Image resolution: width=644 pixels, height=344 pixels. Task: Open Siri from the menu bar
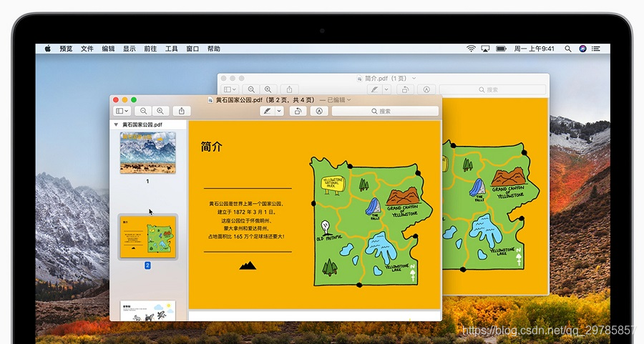(x=582, y=49)
